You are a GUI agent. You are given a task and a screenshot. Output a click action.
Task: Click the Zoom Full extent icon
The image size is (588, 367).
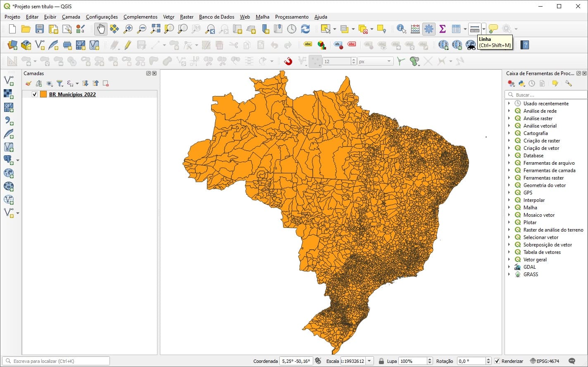(155, 29)
